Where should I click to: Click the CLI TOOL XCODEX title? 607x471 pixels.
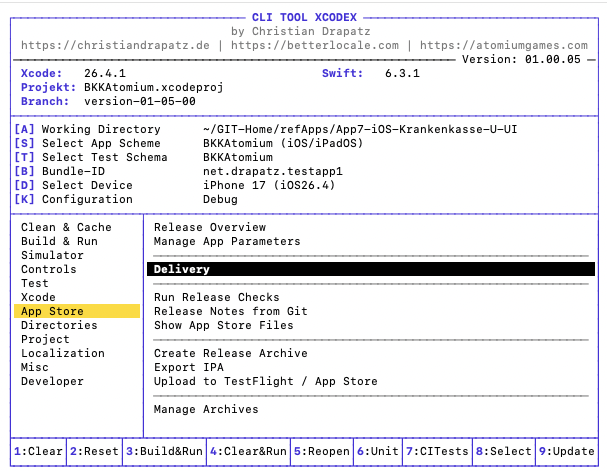point(304,17)
